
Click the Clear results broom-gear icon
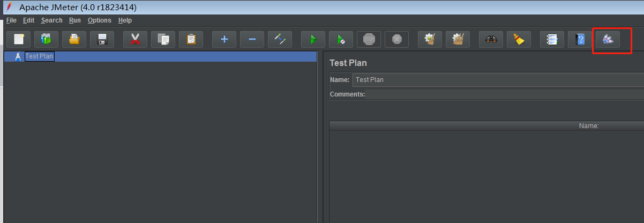point(430,39)
